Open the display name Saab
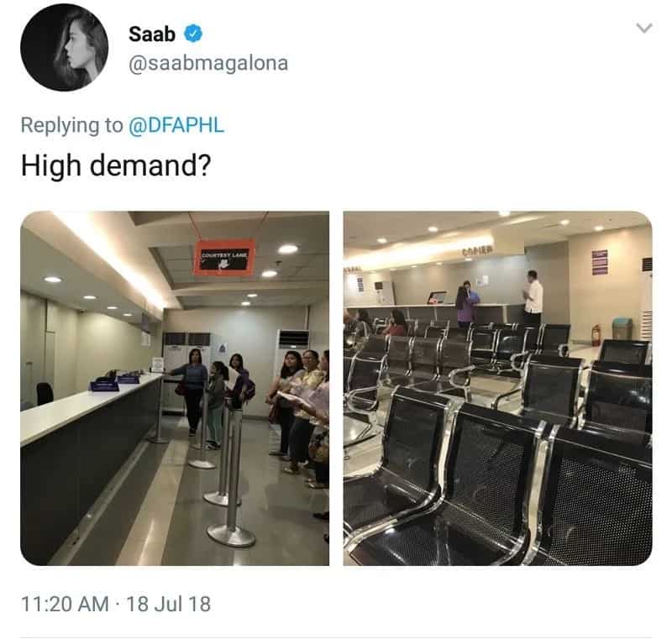This screenshot has width=672, height=639. tap(152, 34)
